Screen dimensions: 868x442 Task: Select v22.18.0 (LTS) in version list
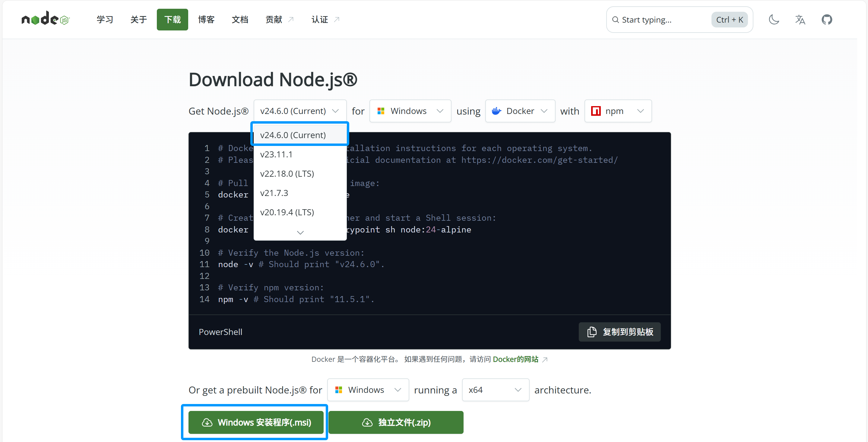tap(300, 173)
